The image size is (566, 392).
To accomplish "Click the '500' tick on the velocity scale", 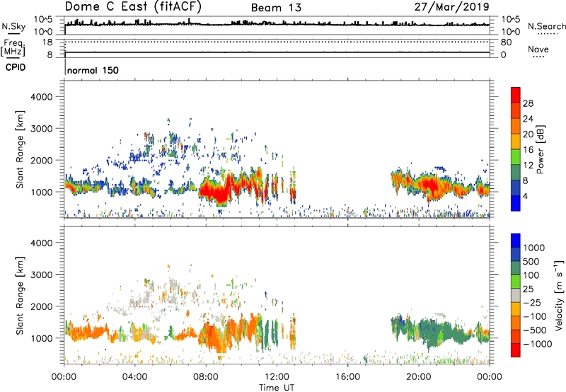I will pyautogui.click(x=531, y=262).
